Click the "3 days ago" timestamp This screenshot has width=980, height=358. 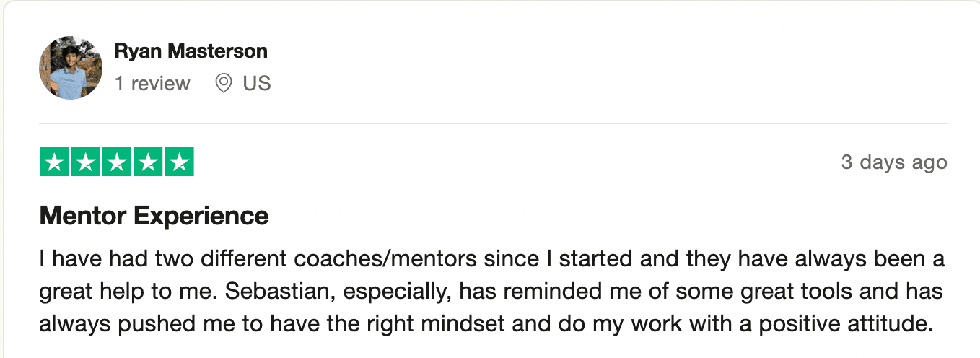893,162
